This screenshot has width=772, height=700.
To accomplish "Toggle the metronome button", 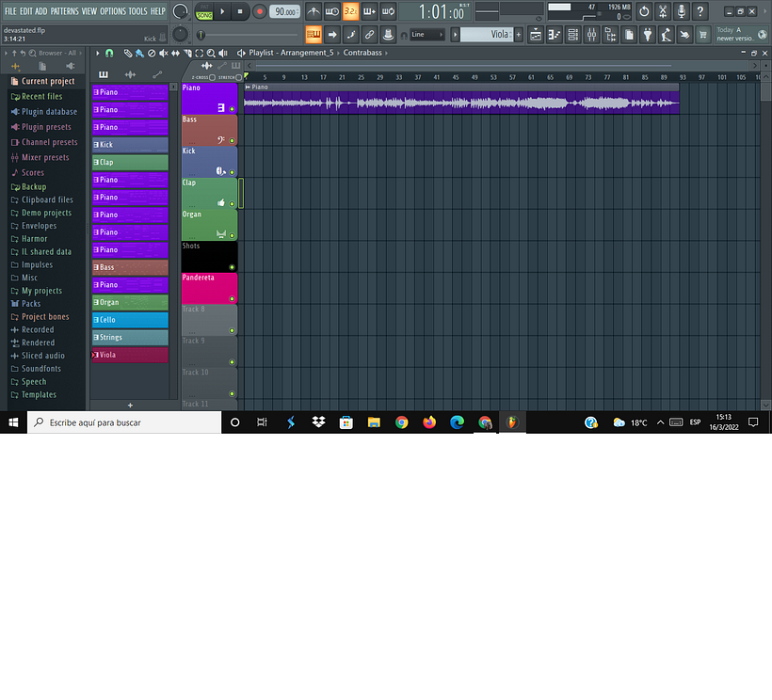I will [x=314, y=11].
